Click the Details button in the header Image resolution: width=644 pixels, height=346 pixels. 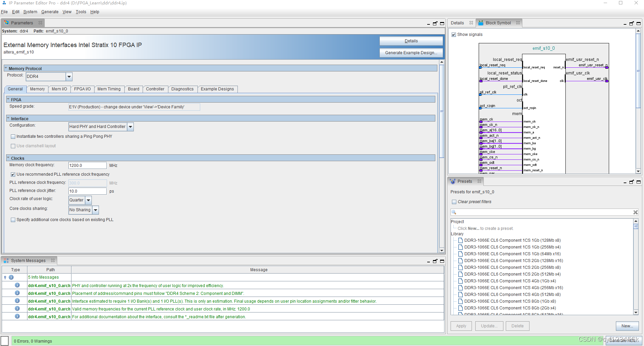point(411,41)
